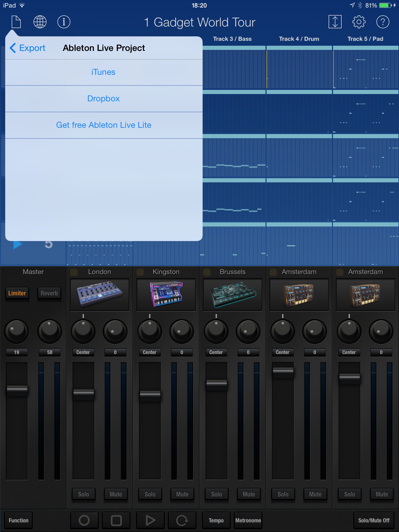Screen dimensions: 399x532
Task: Solo the Brussels track
Action: click(217, 494)
